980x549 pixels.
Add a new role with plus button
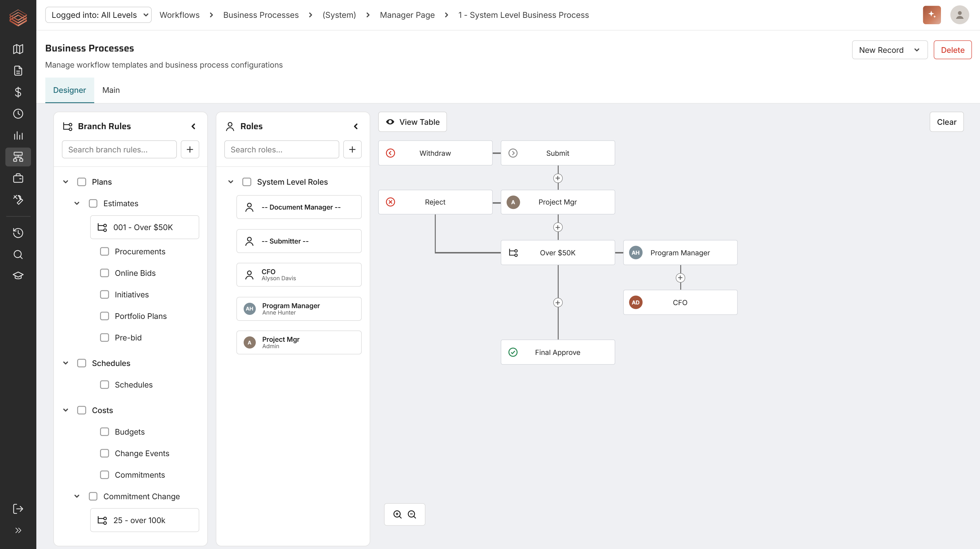pyautogui.click(x=352, y=149)
